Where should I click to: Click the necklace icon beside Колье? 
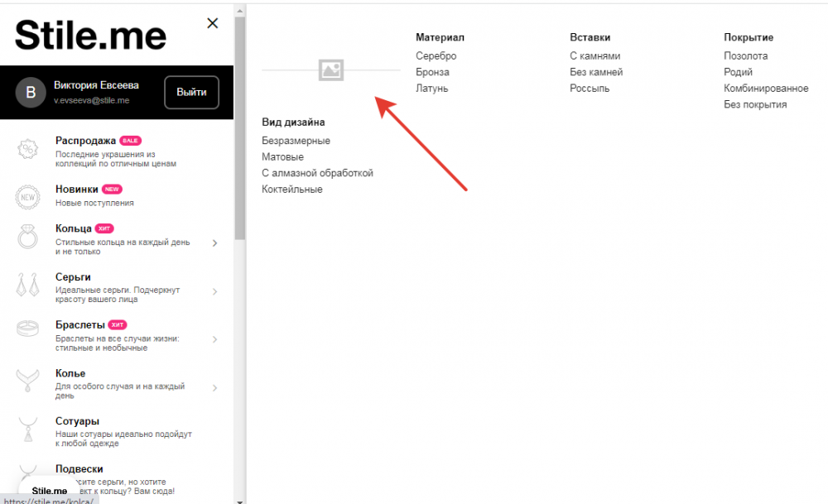[x=28, y=381]
